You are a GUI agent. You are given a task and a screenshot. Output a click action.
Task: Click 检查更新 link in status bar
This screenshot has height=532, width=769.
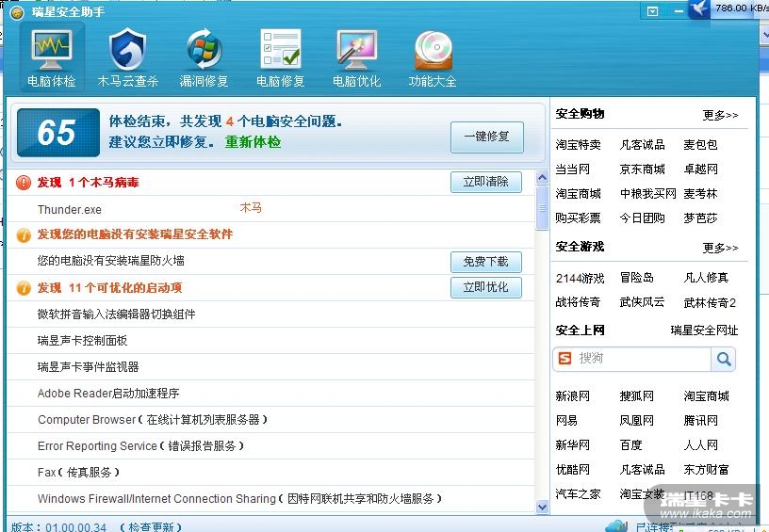151,527
